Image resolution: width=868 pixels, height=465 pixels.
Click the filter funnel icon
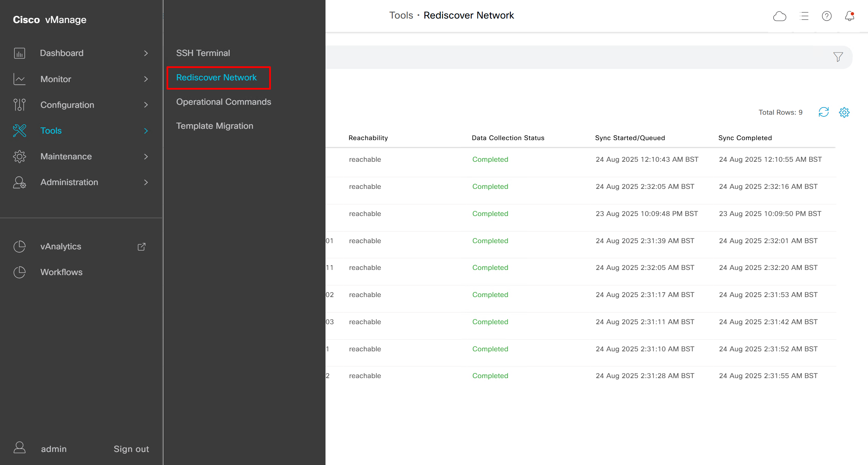[x=838, y=57]
